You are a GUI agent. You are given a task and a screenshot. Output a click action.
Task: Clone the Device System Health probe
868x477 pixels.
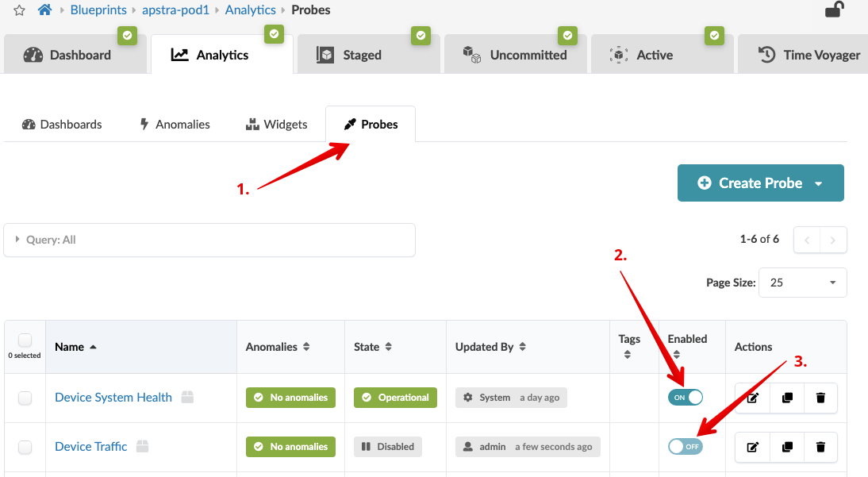(x=787, y=398)
